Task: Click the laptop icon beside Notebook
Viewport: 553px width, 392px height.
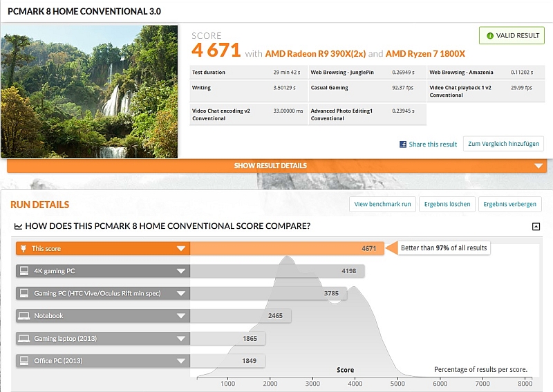Action: [x=24, y=316]
